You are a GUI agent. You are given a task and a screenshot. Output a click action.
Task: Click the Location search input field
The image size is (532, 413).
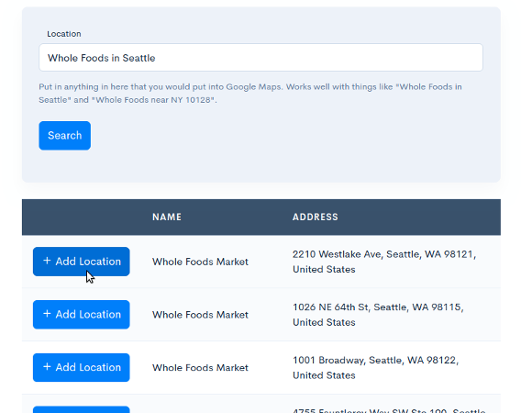[260, 58]
